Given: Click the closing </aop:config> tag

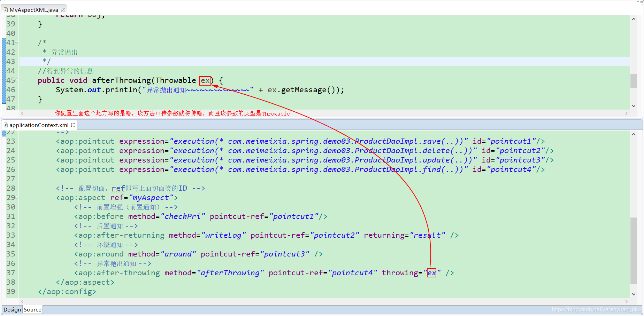Looking at the screenshot, I should point(67,292).
